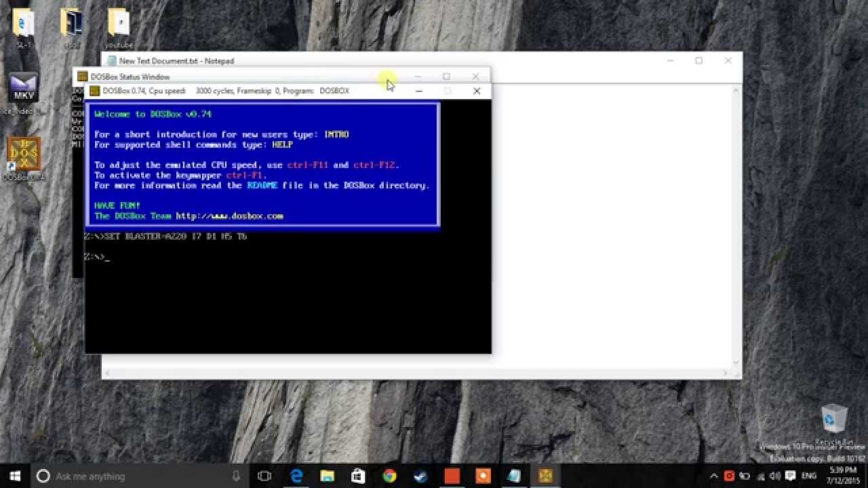The image size is (868, 488).
Task: Click the red ctrl-F1 keymapper text
Action: click(245, 175)
